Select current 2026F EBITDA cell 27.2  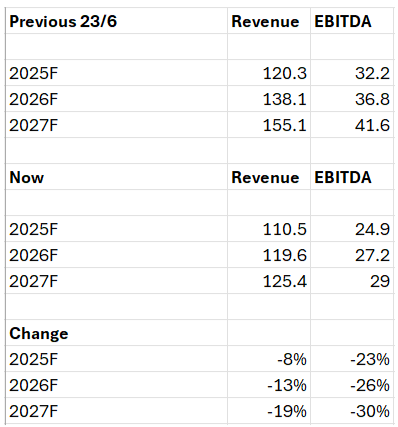pyautogui.click(x=352, y=255)
